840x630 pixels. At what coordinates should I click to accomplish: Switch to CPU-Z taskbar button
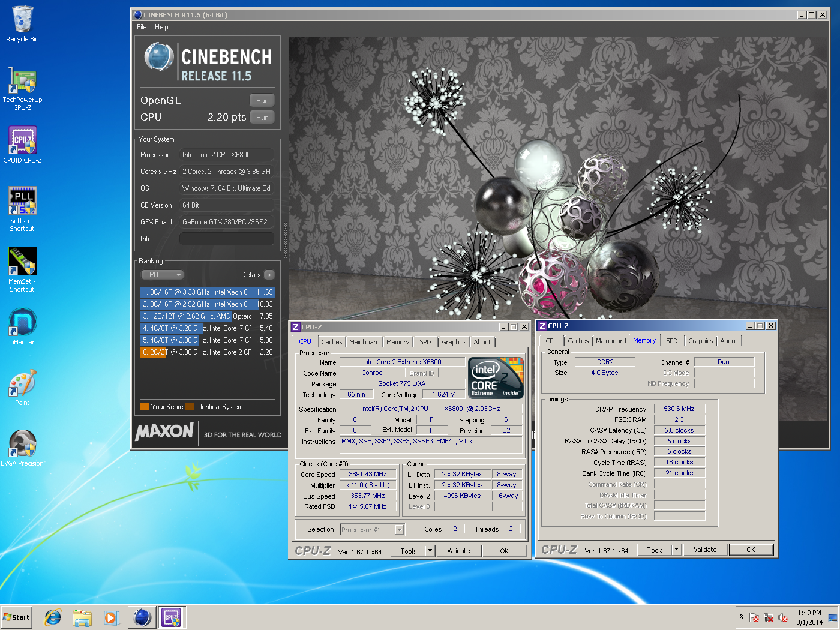pyautogui.click(x=171, y=617)
